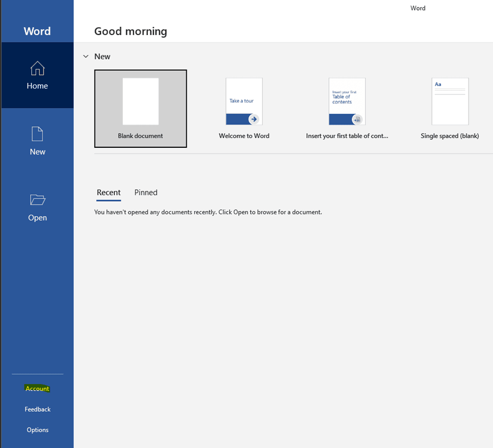This screenshot has width=493, height=448.
Task: Switch to the Pinned tab
Action: [x=146, y=192]
